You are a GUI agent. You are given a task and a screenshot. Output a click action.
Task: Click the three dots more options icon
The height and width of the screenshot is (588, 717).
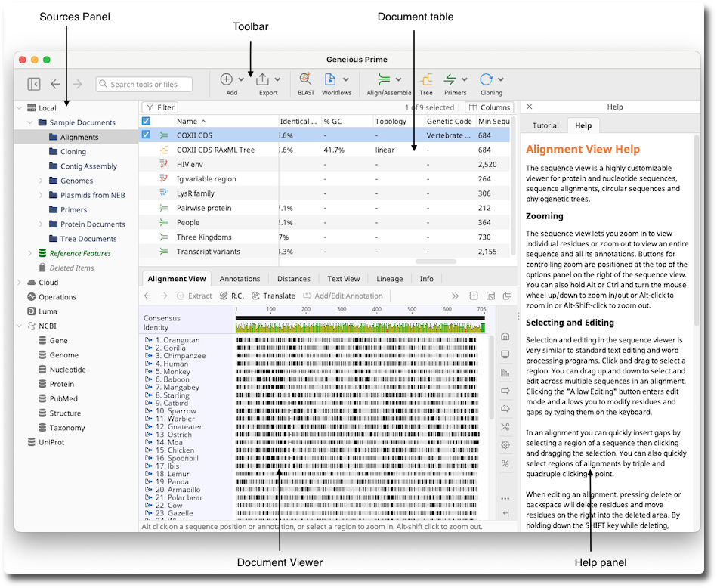(x=505, y=498)
